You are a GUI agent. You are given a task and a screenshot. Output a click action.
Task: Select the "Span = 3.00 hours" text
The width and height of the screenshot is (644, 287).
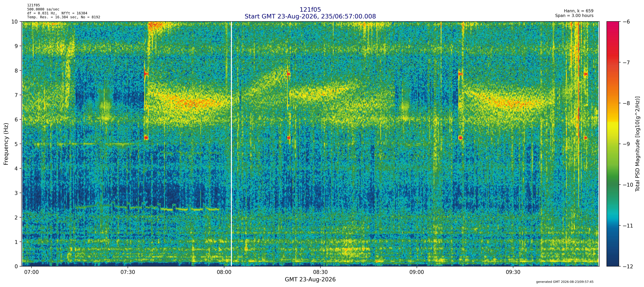coord(574,15)
